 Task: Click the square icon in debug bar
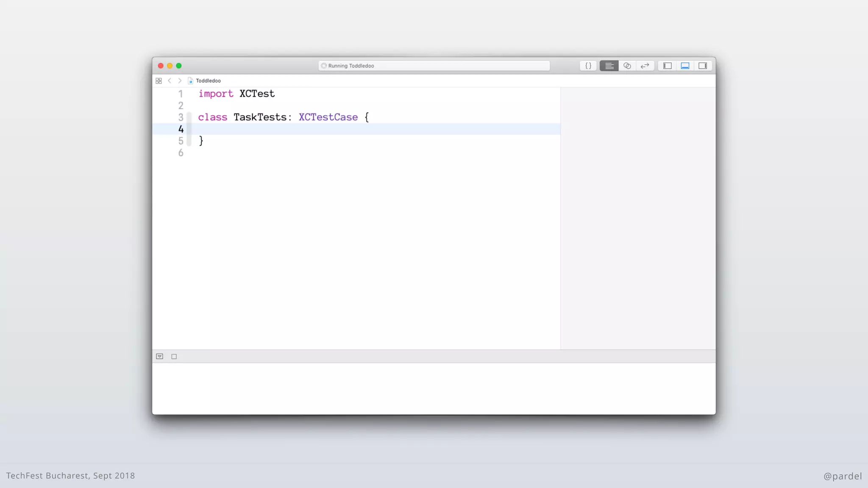[174, 356]
